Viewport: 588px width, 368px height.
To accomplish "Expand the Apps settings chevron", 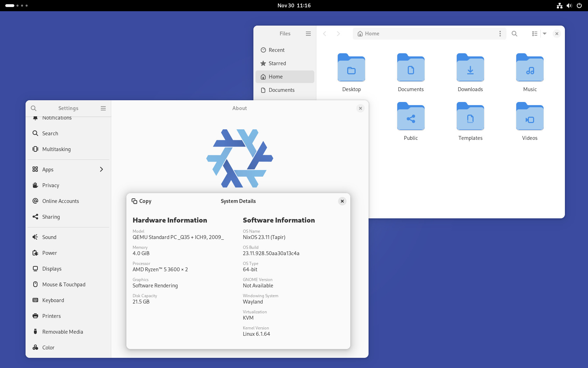I will (x=101, y=170).
